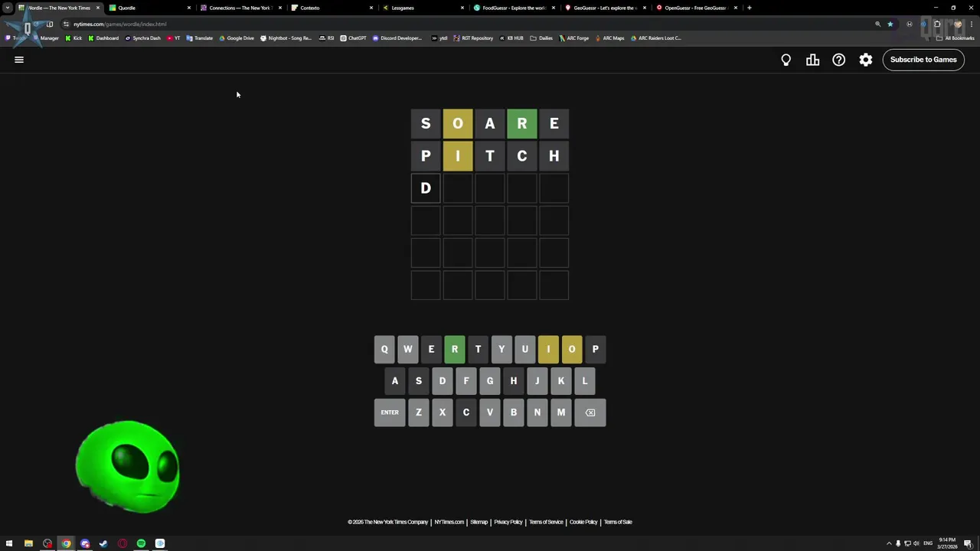The height and width of the screenshot is (551, 980).
Task: Open the Translate bookmark
Action: 200,37
